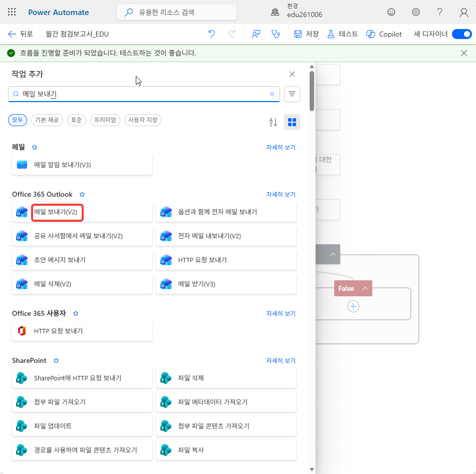Favorite the Office 365 Outlook star
Screen dimensions: 476x474
pos(82,194)
